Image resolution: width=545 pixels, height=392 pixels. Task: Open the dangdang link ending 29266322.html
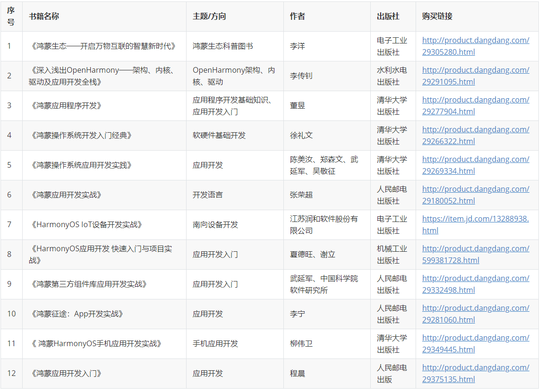(x=476, y=136)
